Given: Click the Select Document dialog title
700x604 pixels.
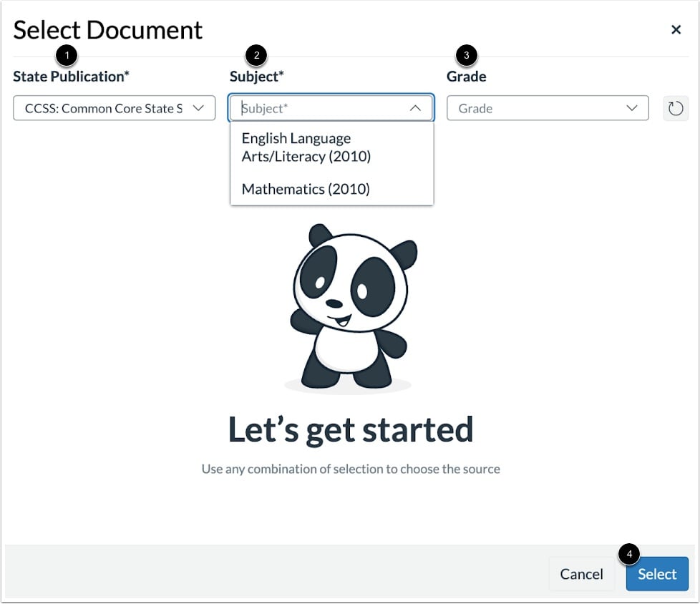Looking at the screenshot, I should (108, 29).
